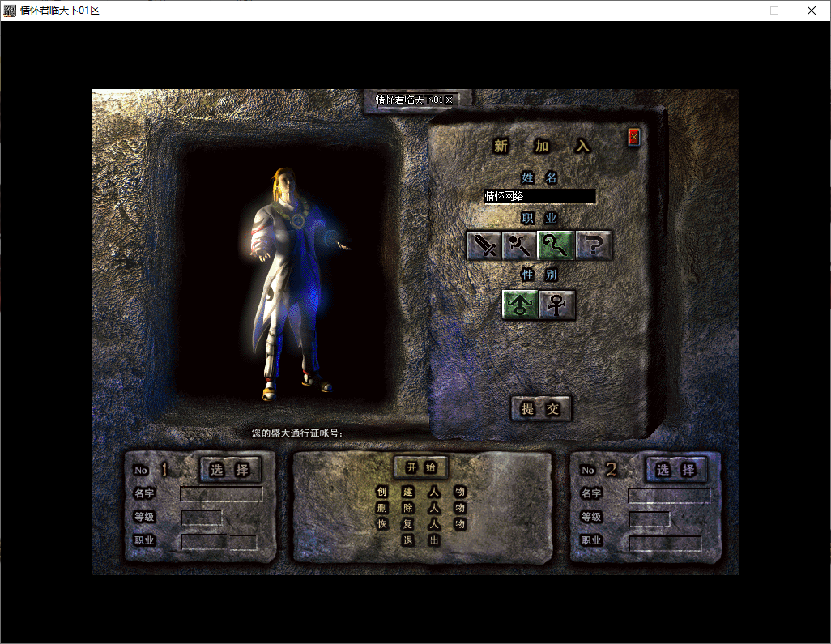Click the 开始 start button
Viewport: 831px width, 644px height.
(x=421, y=467)
